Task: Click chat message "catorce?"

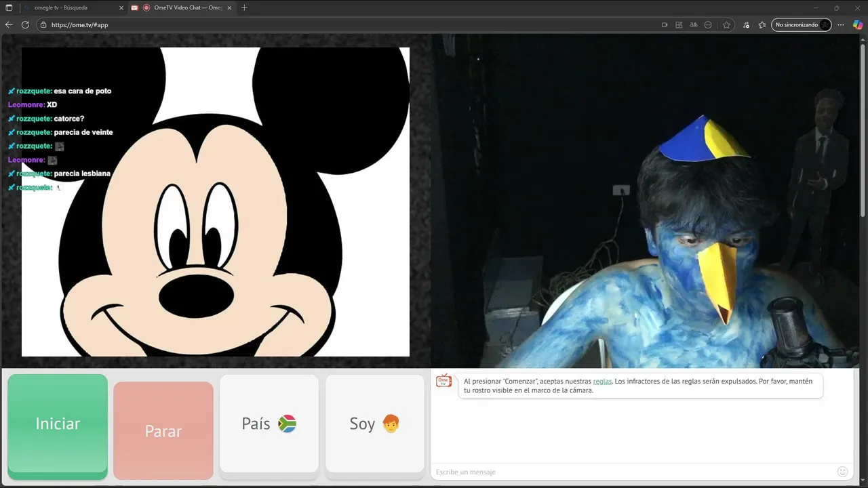Action: point(69,119)
